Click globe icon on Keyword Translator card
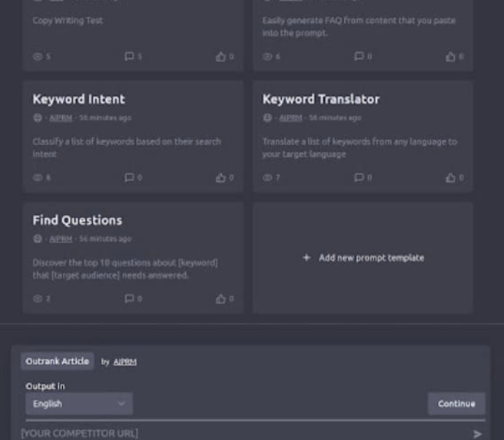Screen dimensions: 504x440 pos(267,117)
